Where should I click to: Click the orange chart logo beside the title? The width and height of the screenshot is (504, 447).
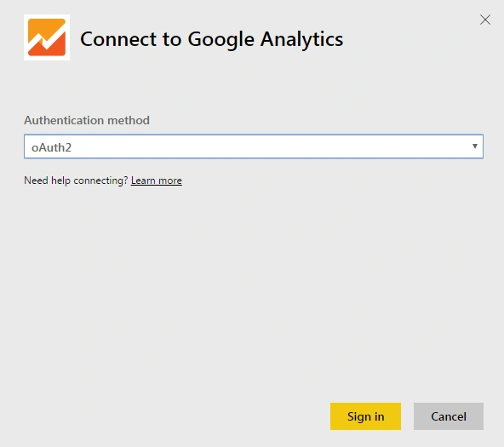point(47,37)
